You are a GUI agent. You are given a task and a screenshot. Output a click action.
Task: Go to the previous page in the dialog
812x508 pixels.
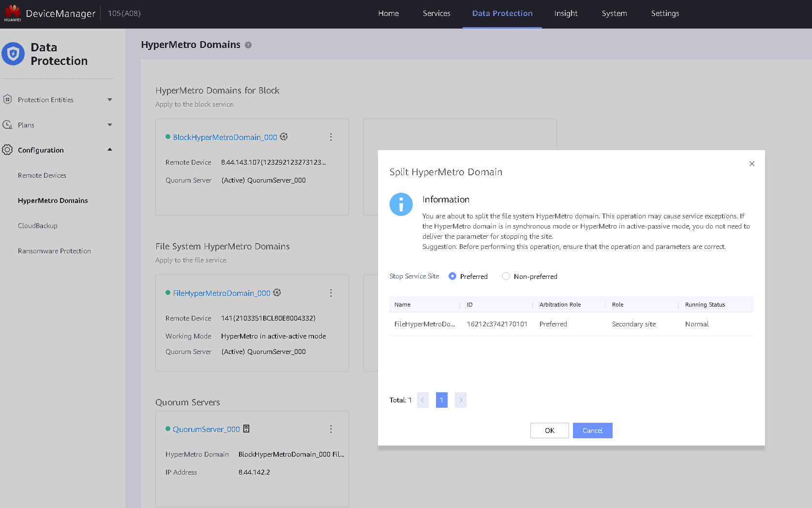422,400
